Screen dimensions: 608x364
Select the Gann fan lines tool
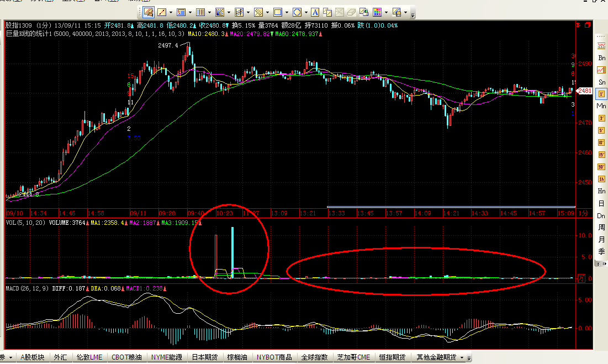pos(220,12)
